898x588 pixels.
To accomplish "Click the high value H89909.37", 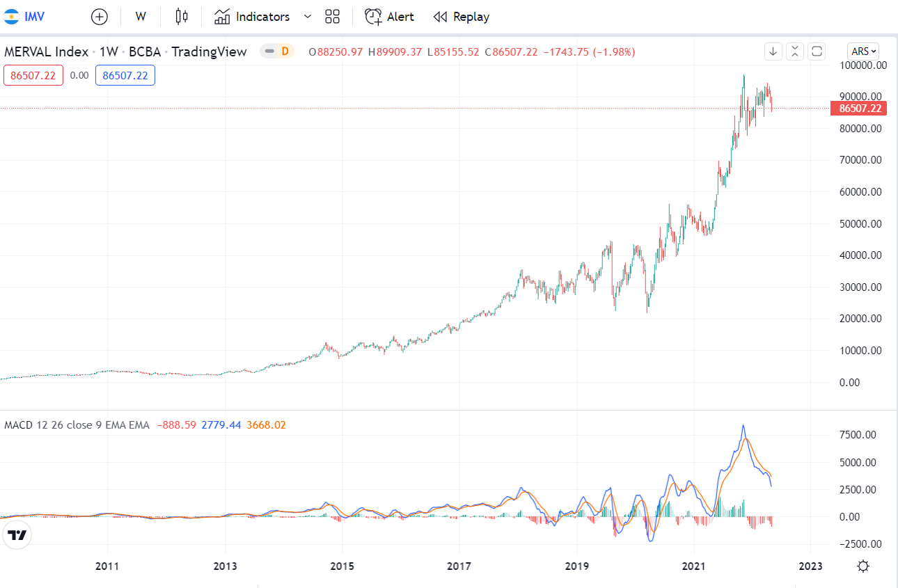I will click(x=395, y=51).
